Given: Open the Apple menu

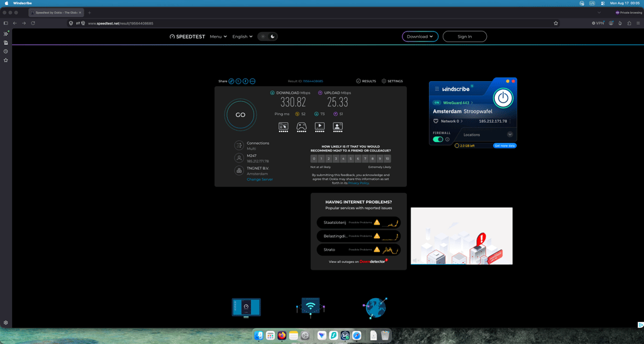Looking at the screenshot, I should tap(6, 3).
